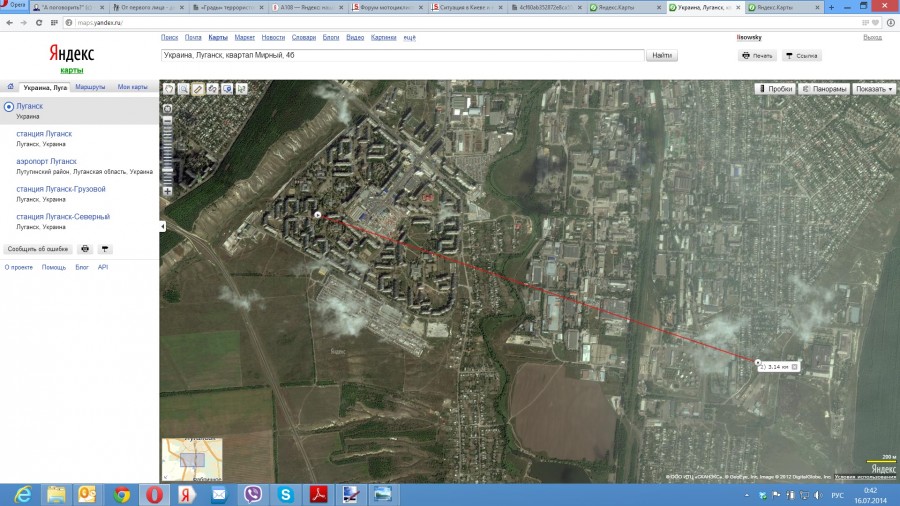This screenshot has width=900, height=506.
Task: Close the 3.14 км distance label
Action: (x=795, y=367)
